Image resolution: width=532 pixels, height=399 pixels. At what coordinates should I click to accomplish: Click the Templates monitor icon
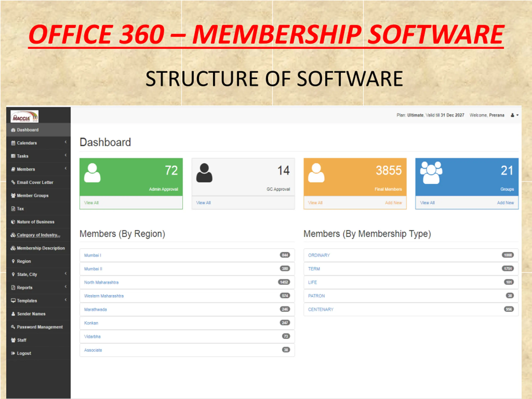coord(13,301)
